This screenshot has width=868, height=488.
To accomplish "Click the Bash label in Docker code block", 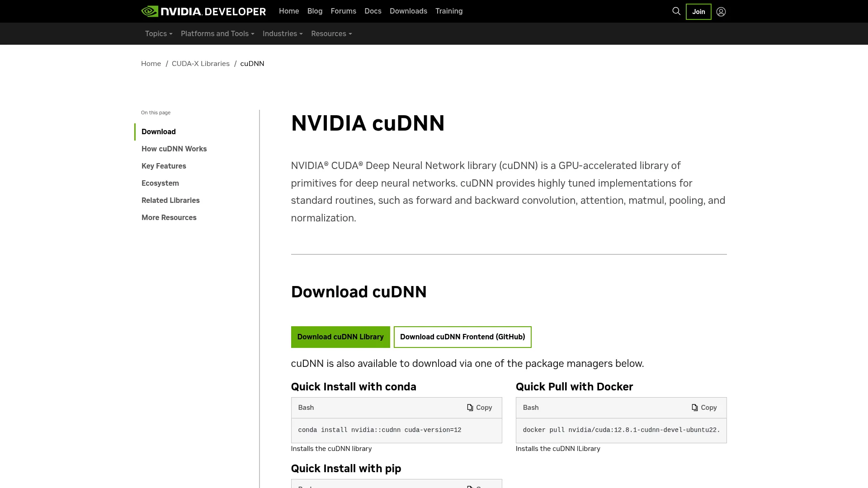I will coord(531,408).
